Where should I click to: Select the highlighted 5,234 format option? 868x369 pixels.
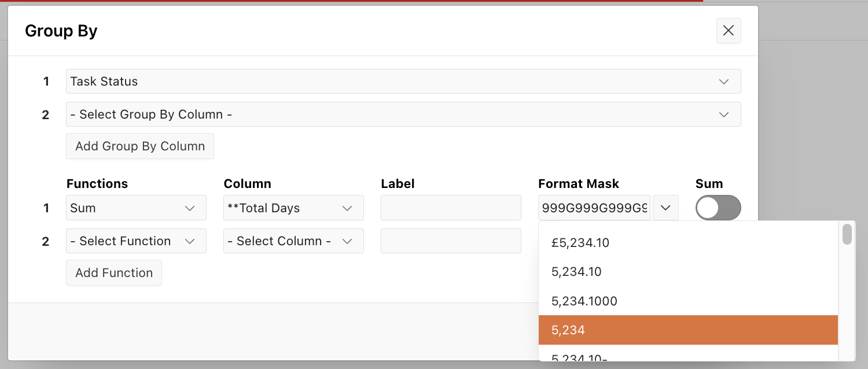coord(688,330)
